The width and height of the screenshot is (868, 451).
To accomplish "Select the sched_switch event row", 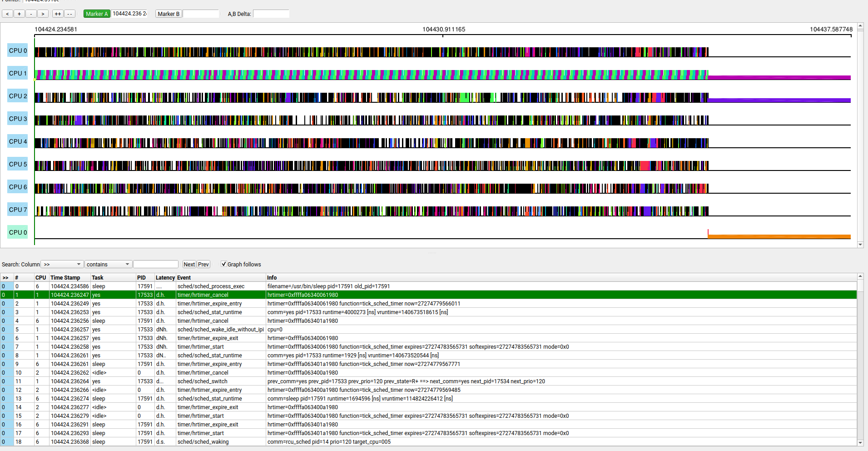I will pos(203,381).
